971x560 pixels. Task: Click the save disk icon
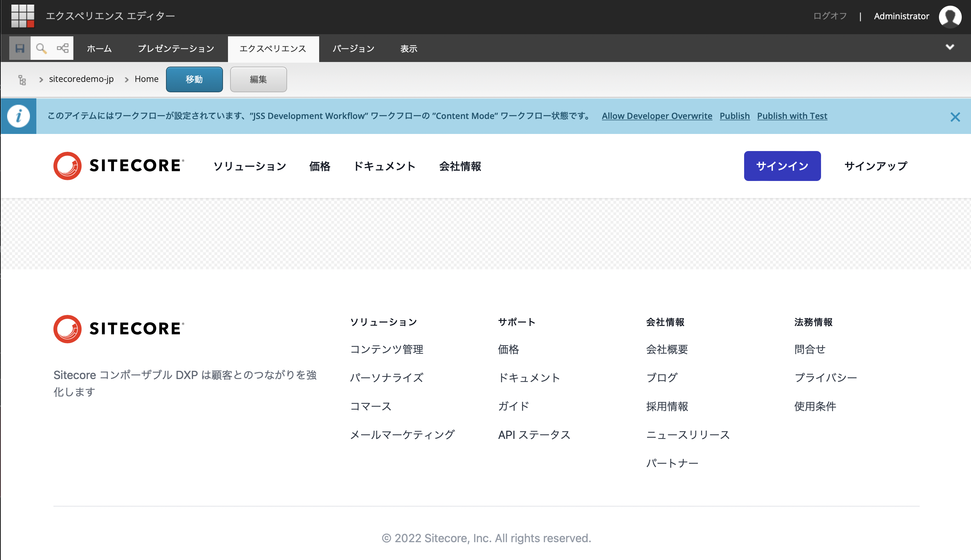(20, 48)
